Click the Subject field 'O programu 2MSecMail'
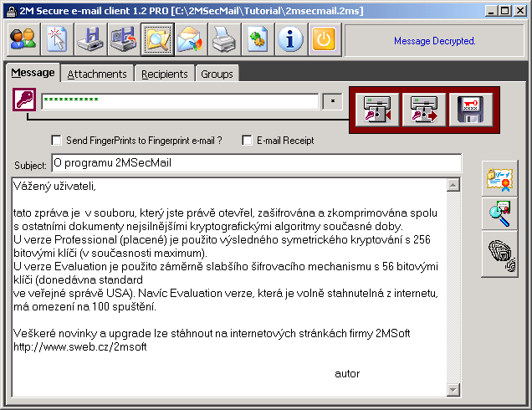 coord(257,163)
